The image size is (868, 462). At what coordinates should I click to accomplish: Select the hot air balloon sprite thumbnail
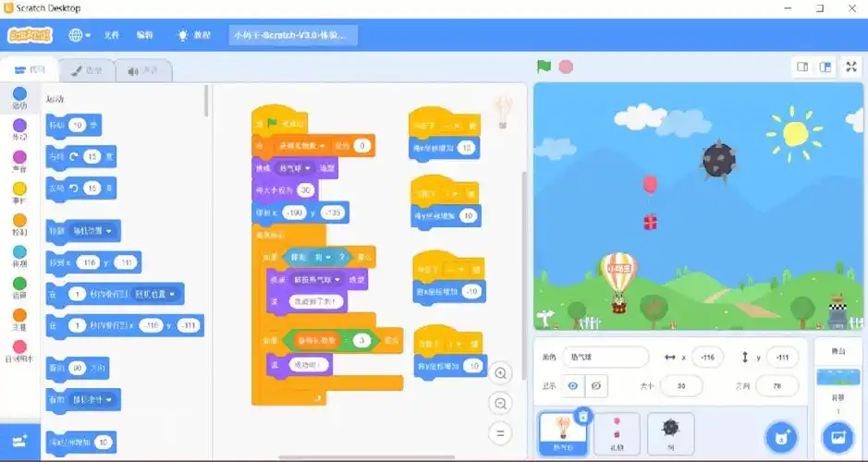click(562, 433)
